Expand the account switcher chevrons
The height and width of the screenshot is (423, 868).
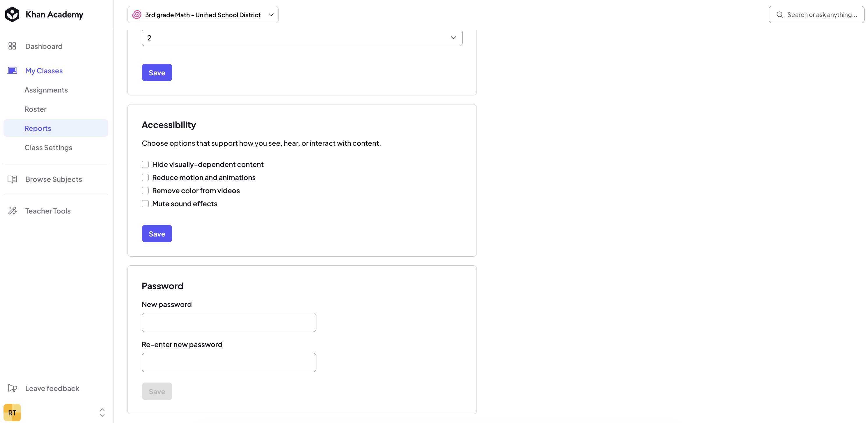coord(102,413)
